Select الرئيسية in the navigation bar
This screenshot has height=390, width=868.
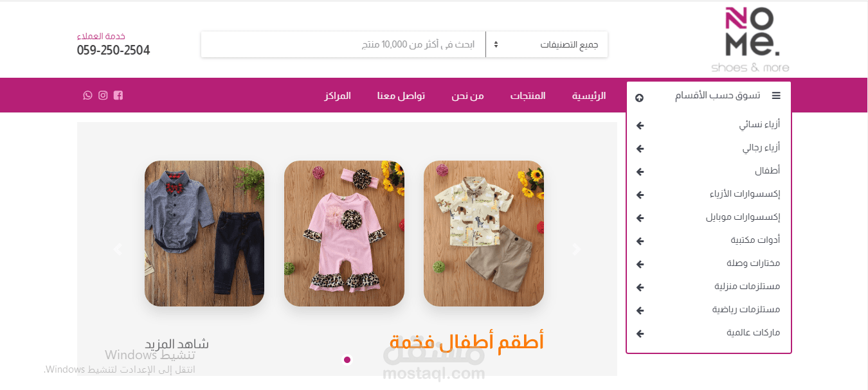[x=589, y=96]
